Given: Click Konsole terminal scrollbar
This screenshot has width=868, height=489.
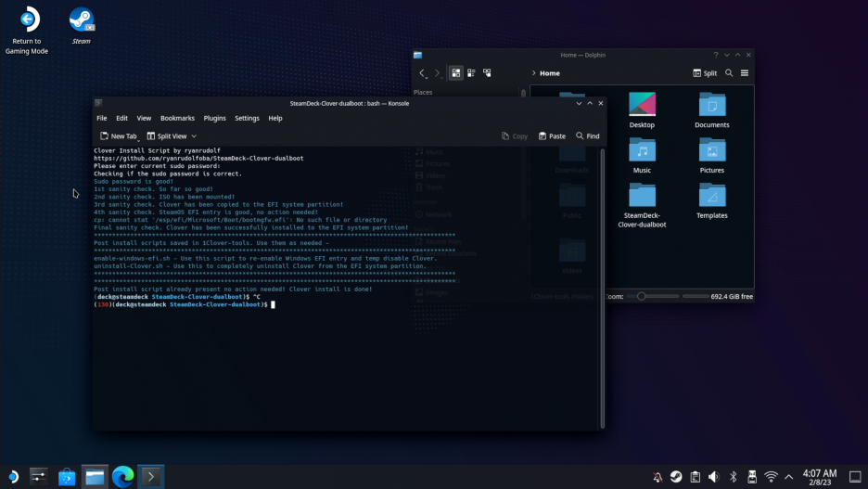Looking at the screenshot, I should coord(602,288).
